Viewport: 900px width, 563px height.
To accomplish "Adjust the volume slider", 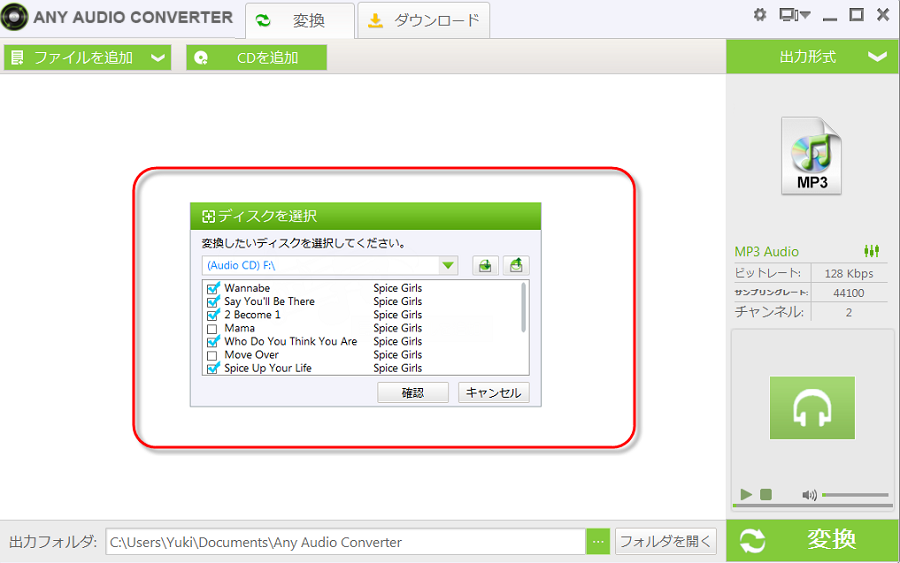I will [855, 495].
